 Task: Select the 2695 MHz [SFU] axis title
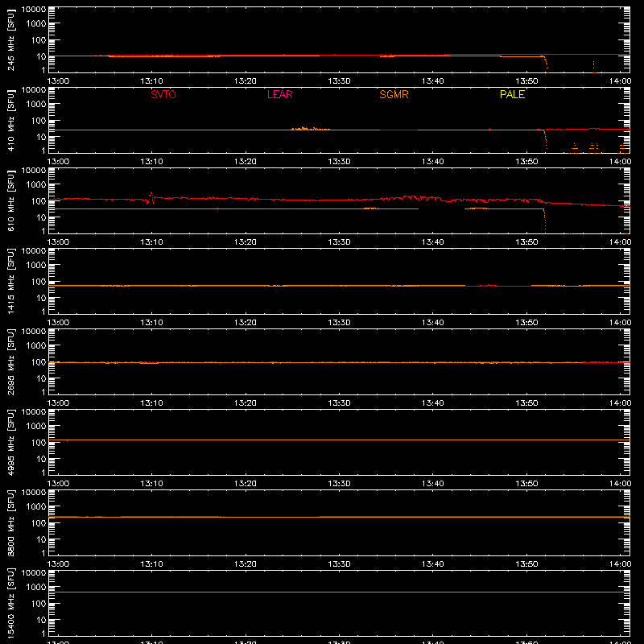10,361
